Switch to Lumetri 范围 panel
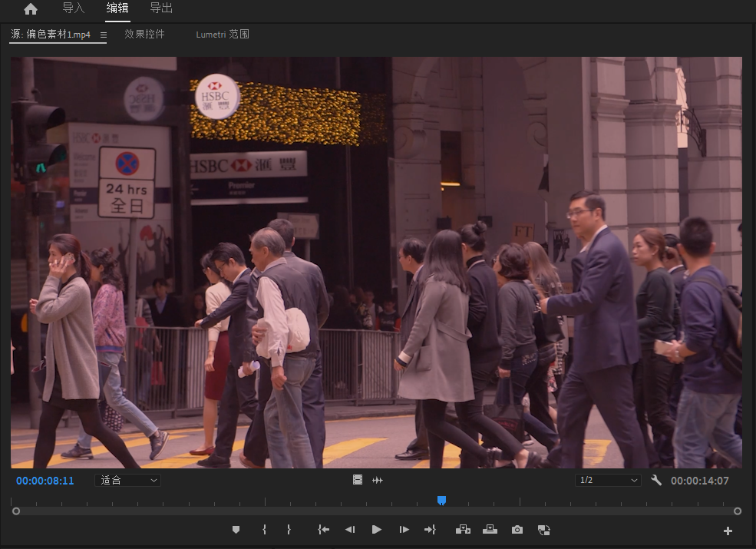The width and height of the screenshot is (756, 549). click(x=222, y=35)
